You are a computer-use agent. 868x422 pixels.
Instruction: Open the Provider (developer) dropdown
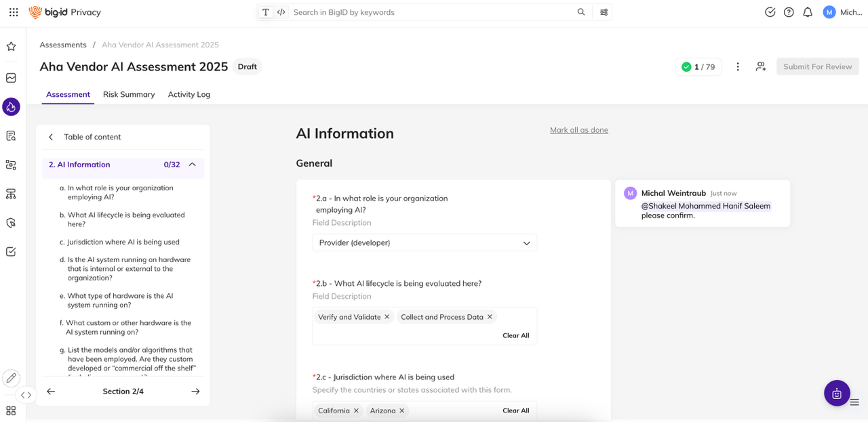click(424, 242)
